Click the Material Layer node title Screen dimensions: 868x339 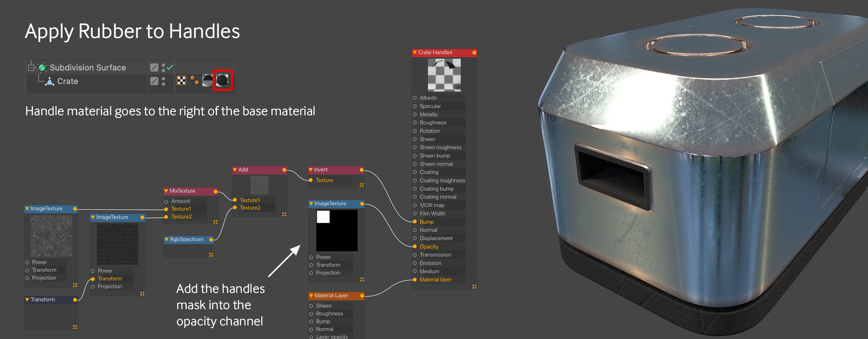point(331,296)
